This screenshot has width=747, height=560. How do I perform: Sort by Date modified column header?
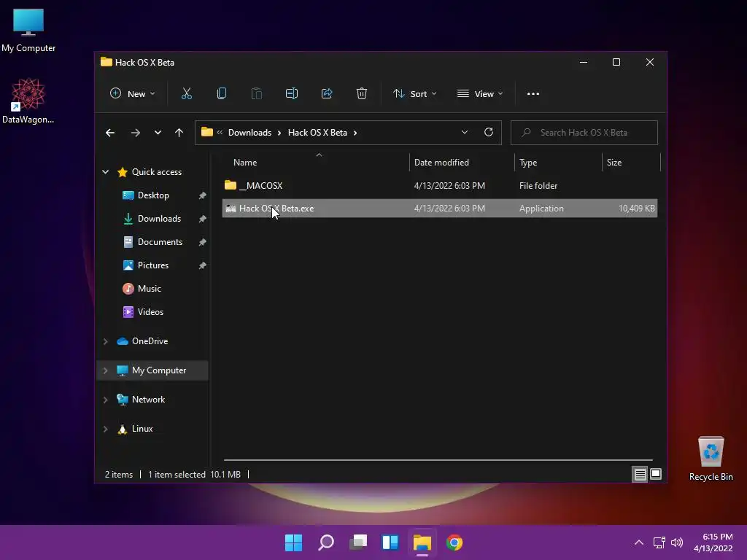click(x=462, y=163)
